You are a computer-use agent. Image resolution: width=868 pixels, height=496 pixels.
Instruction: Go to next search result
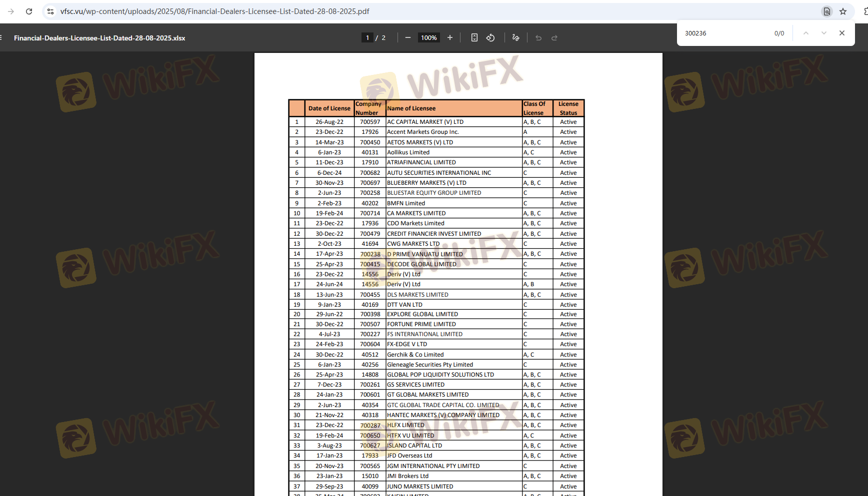coord(824,33)
